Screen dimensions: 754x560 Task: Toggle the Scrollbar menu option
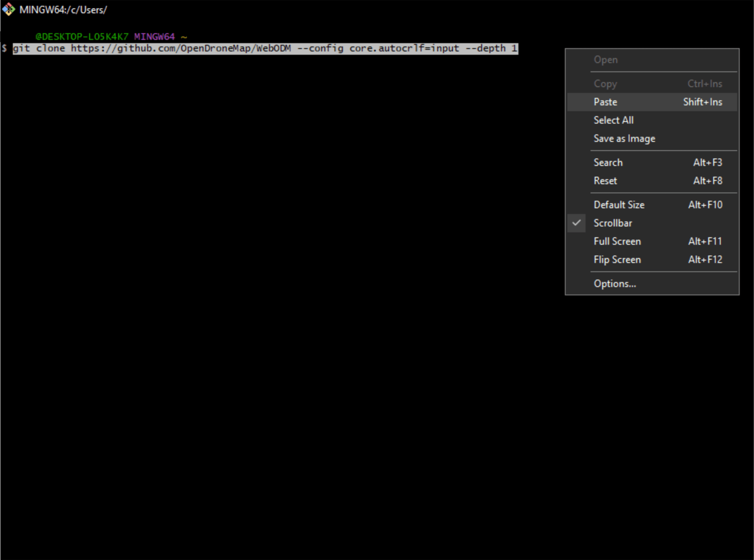tap(613, 223)
